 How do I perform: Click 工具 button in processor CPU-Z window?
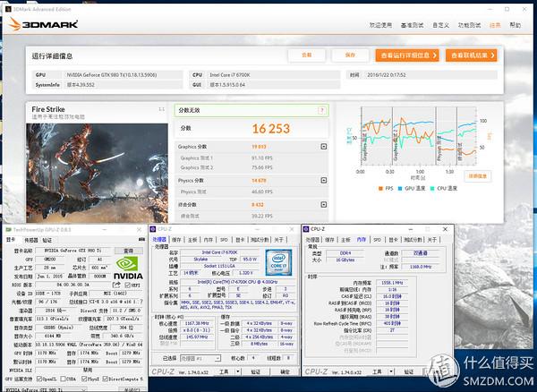point(224,371)
